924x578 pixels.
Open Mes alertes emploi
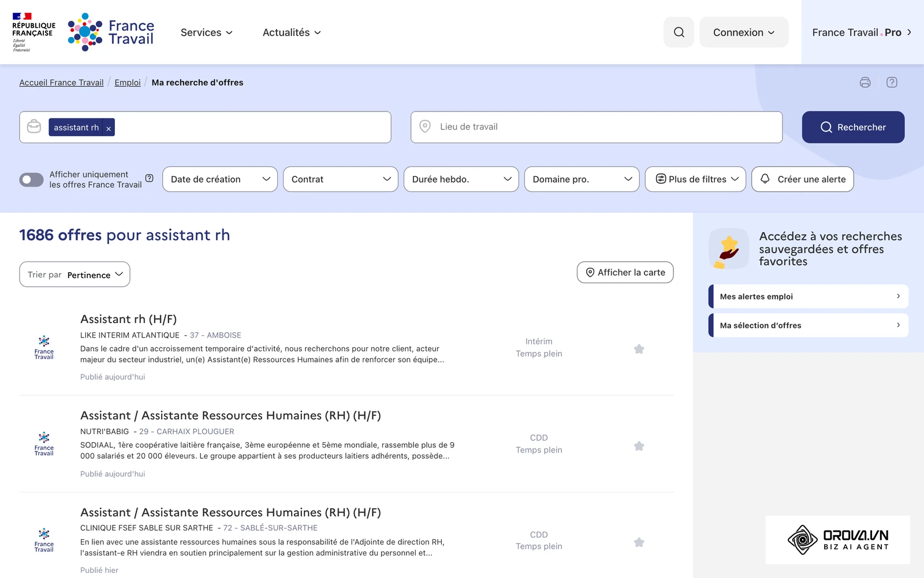[808, 297]
